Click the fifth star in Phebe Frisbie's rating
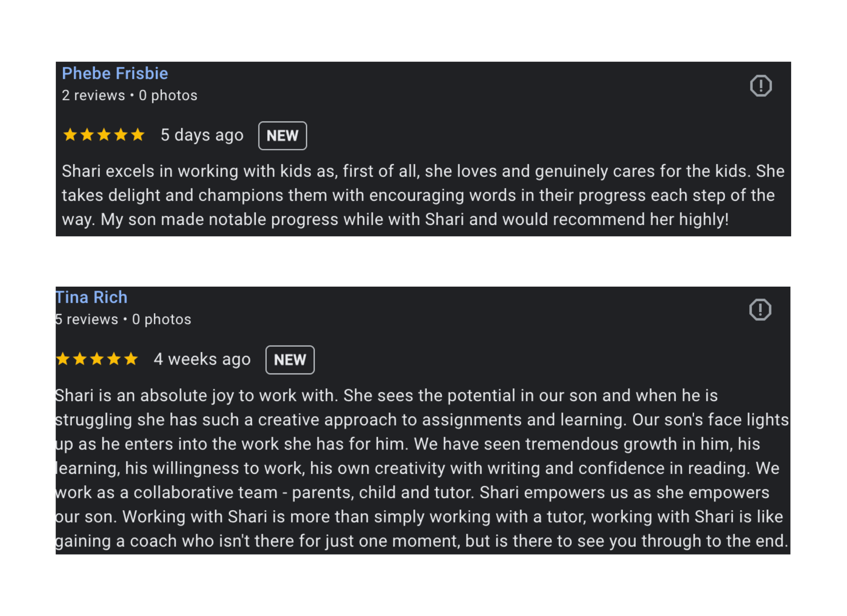Image resolution: width=847 pixels, height=616 pixels. coord(138,135)
